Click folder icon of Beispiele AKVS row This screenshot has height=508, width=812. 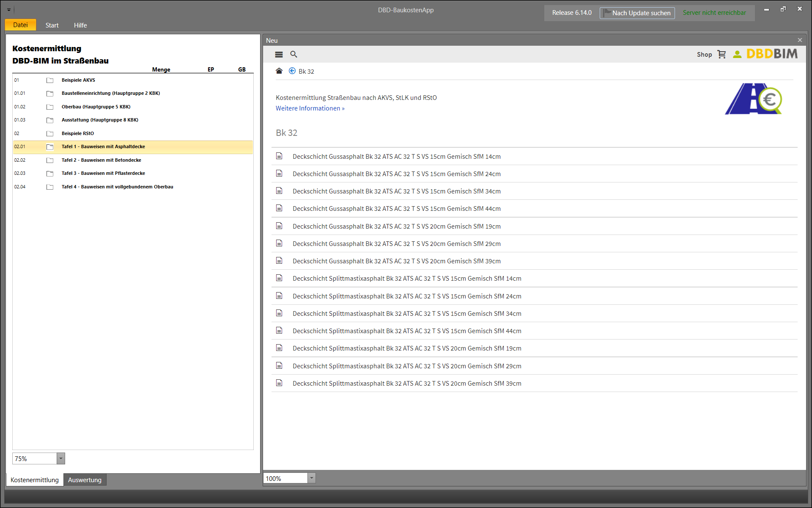point(50,80)
